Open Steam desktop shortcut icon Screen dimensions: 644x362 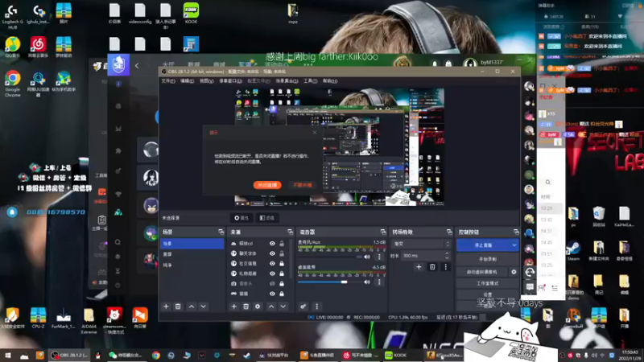coord(573,251)
